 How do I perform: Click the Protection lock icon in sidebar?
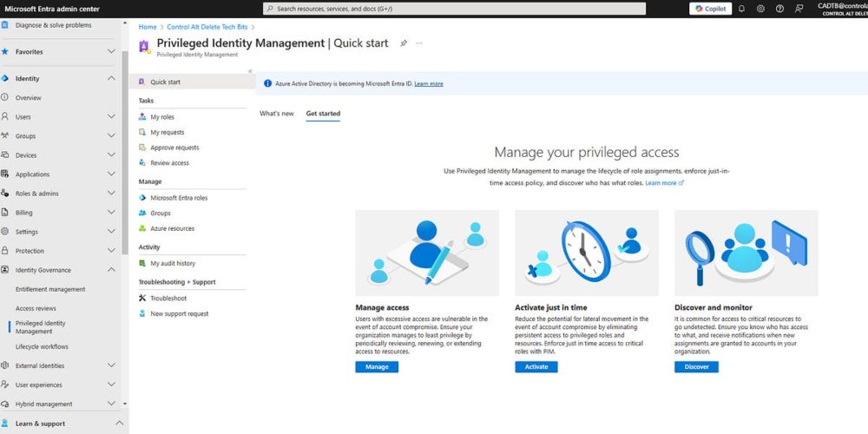[5, 251]
